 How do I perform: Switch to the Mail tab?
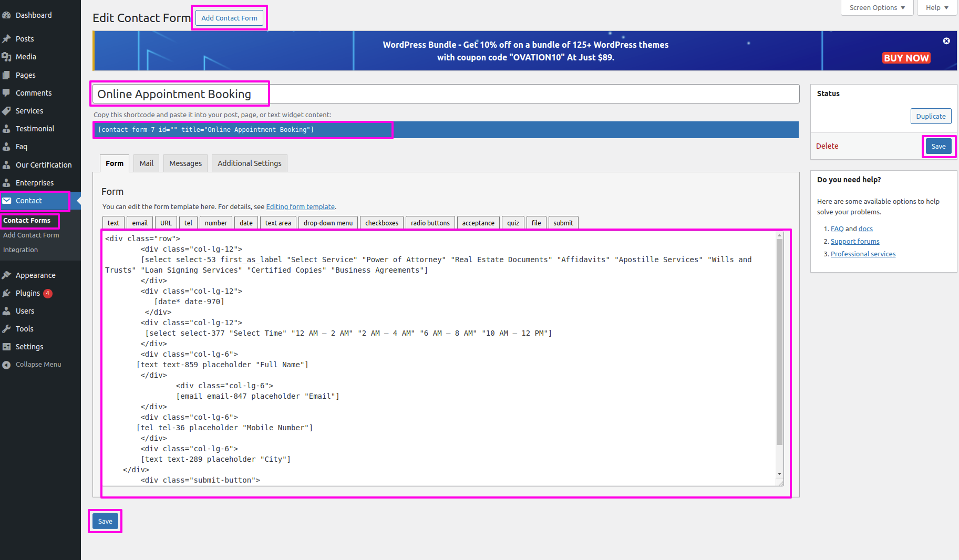pyautogui.click(x=146, y=163)
